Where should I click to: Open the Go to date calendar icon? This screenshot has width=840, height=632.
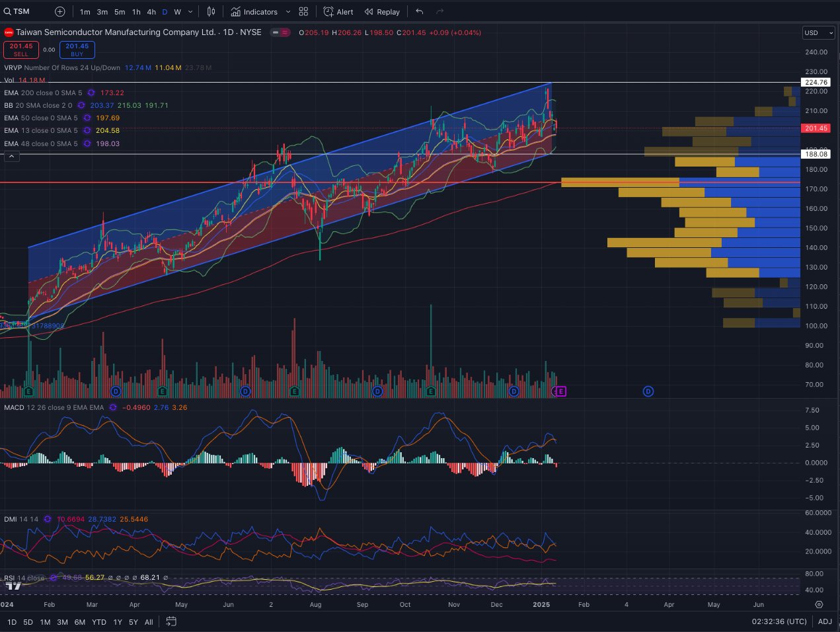pyautogui.click(x=171, y=621)
